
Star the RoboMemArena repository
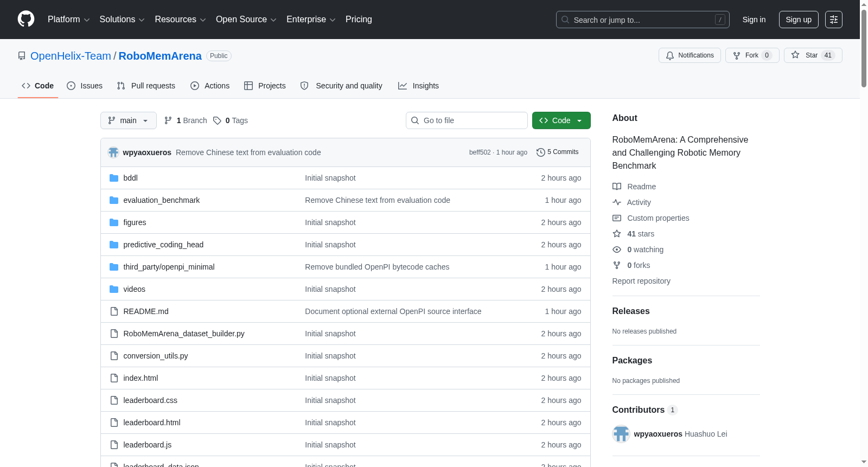813,55
